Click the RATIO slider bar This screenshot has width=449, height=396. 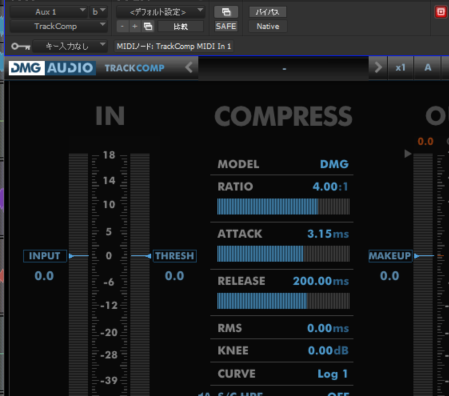283,206
